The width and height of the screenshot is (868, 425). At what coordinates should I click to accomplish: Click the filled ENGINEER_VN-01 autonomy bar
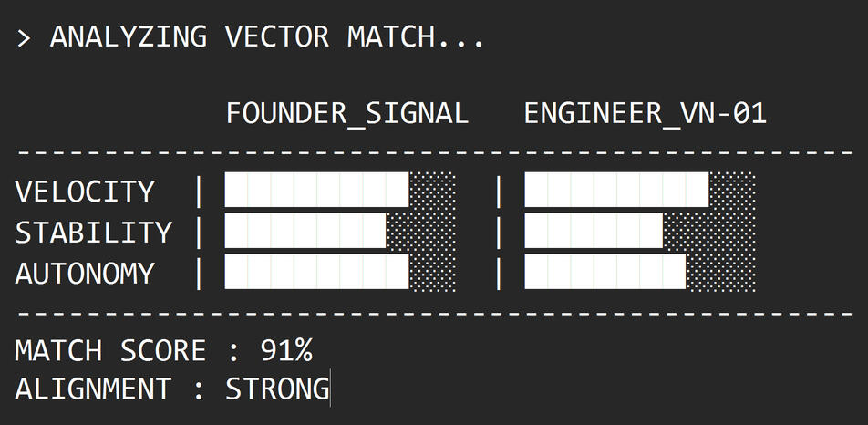(604, 273)
